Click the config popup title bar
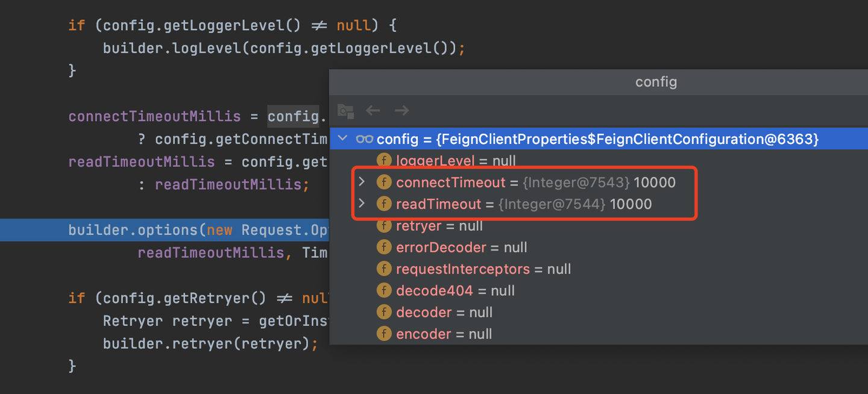This screenshot has width=868, height=394. (656, 82)
